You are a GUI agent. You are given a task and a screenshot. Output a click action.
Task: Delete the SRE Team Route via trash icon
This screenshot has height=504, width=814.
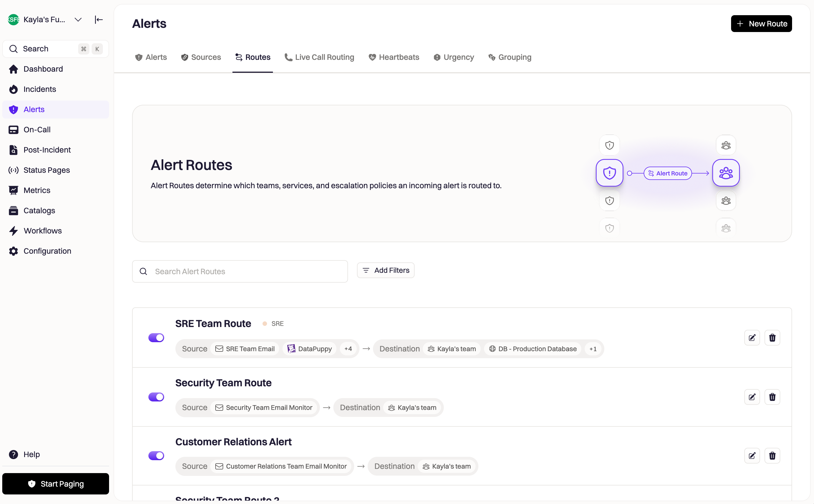tap(772, 338)
